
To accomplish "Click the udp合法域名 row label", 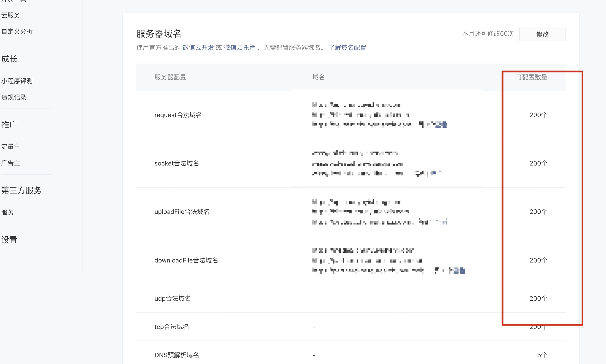I will (173, 298).
